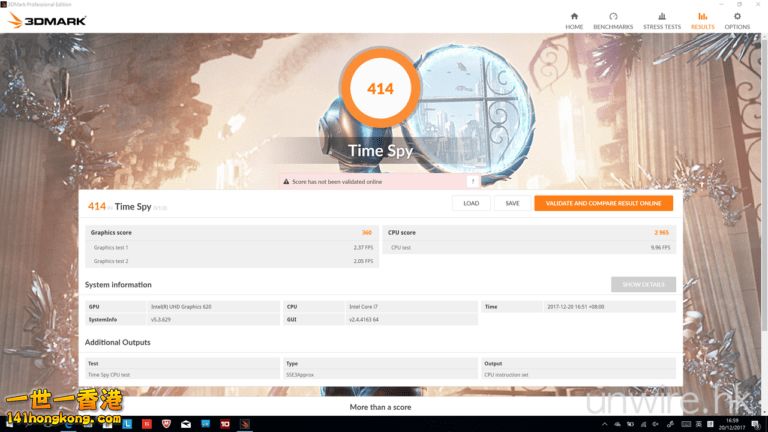Screen dimensions: 768x432
Task: Click the touch keyboard tray icon
Action: 686,424
